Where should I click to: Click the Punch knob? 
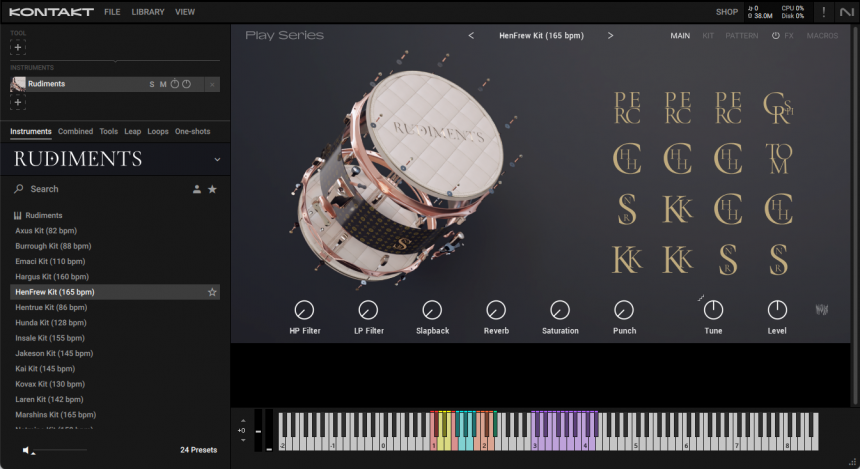point(624,310)
